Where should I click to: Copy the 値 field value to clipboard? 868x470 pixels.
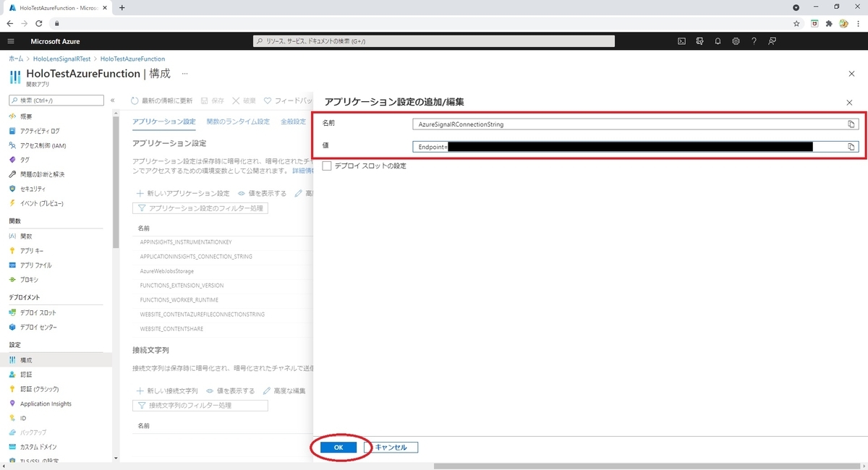851,147
